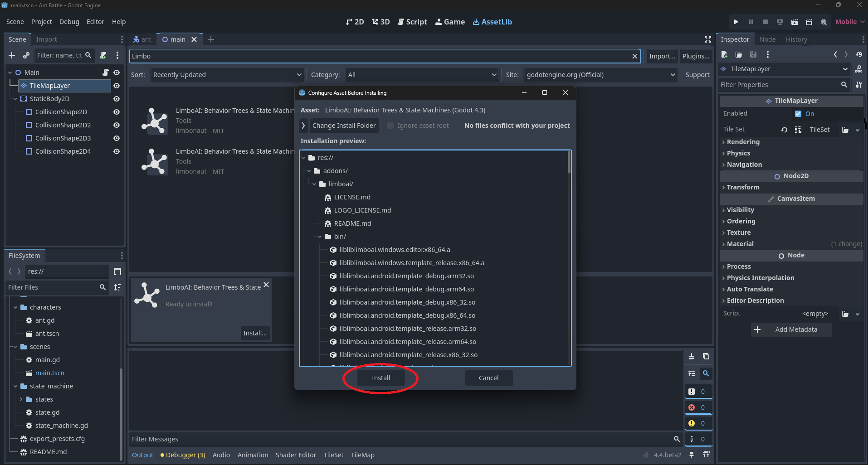Click Change Install Folder
This screenshot has height=465, width=868.
(x=344, y=126)
